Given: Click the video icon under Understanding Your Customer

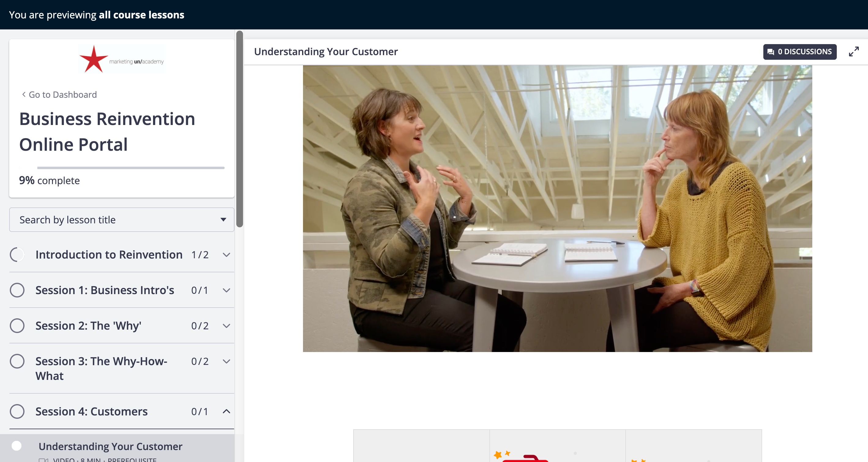Looking at the screenshot, I should [43, 459].
